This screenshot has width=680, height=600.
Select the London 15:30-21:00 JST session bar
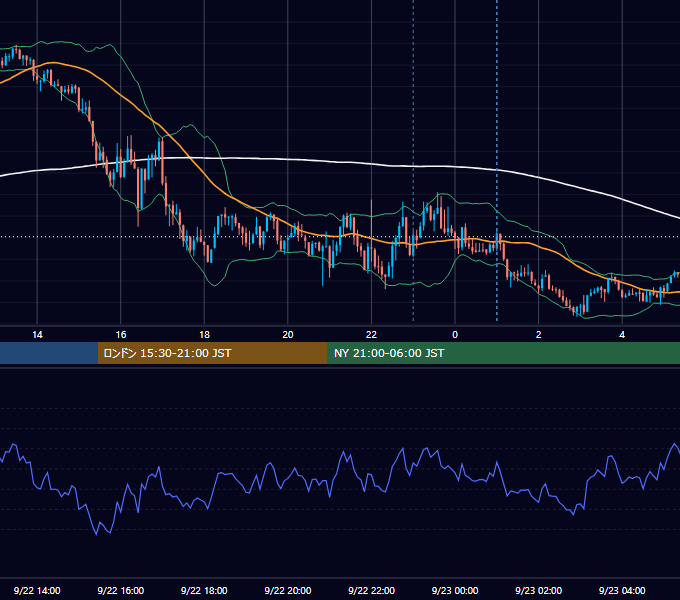(x=212, y=353)
